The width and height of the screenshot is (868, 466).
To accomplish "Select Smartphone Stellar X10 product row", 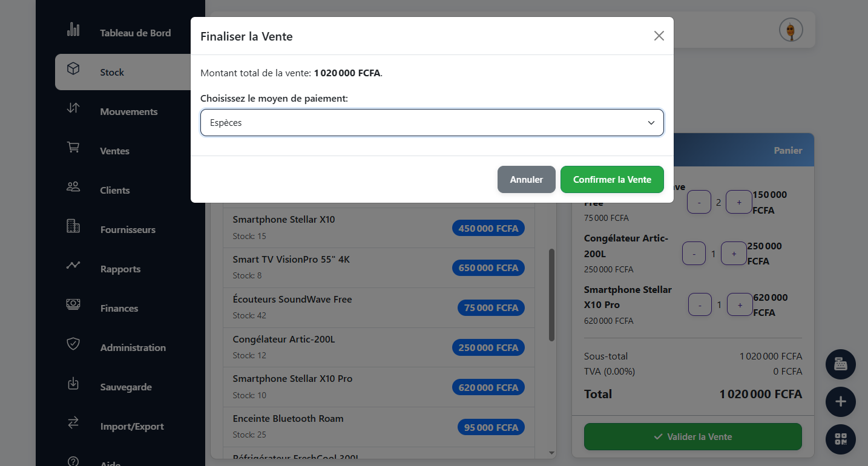I will coord(379,228).
